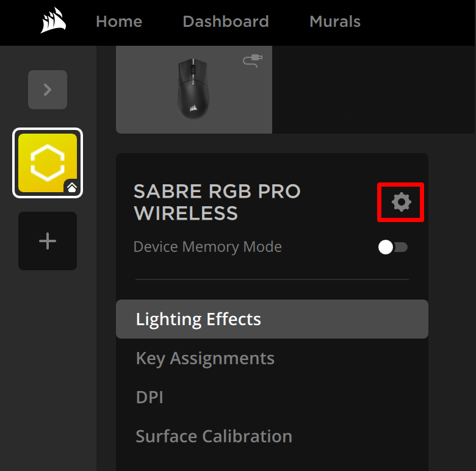Go to the Murals tab

tap(335, 21)
